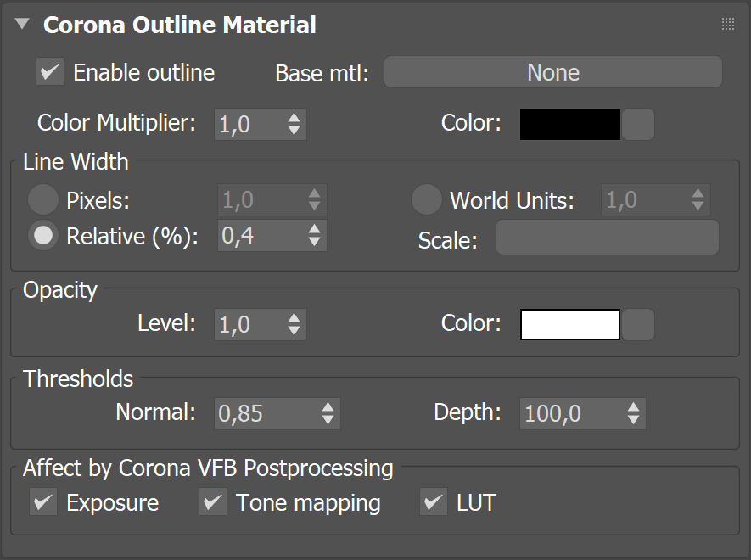
Task: Select the Pixels line width radio
Action: (x=43, y=199)
